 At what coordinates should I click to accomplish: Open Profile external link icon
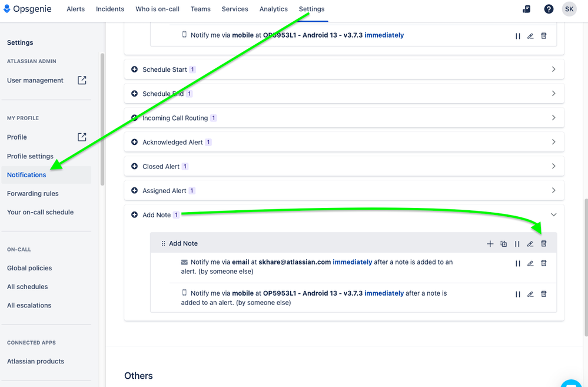[x=82, y=137]
